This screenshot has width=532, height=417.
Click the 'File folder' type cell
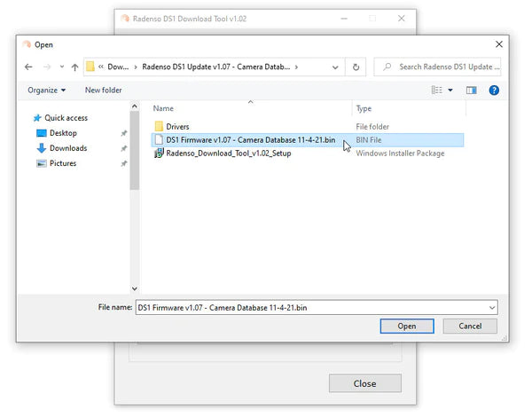[x=372, y=127]
